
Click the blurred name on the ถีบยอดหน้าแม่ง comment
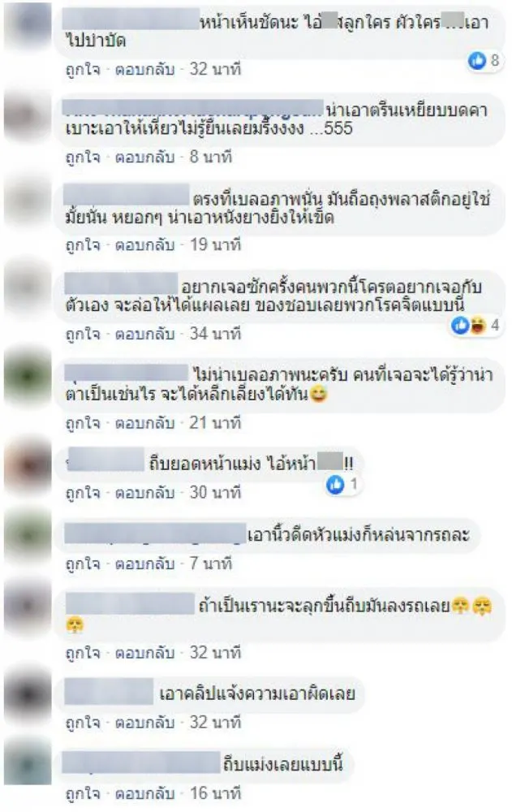(x=105, y=460)
